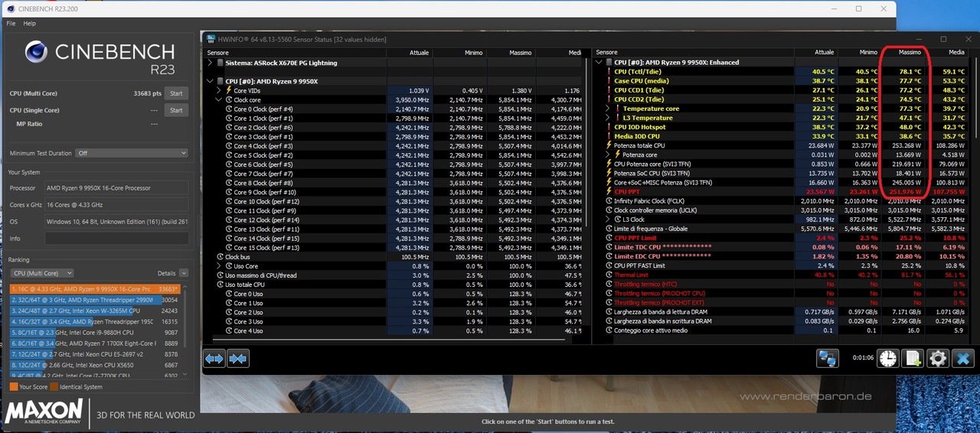Screen dimensions: 980x433
Task: Open HWiNFO remote connection monitor icon
Action: point(828,358)
